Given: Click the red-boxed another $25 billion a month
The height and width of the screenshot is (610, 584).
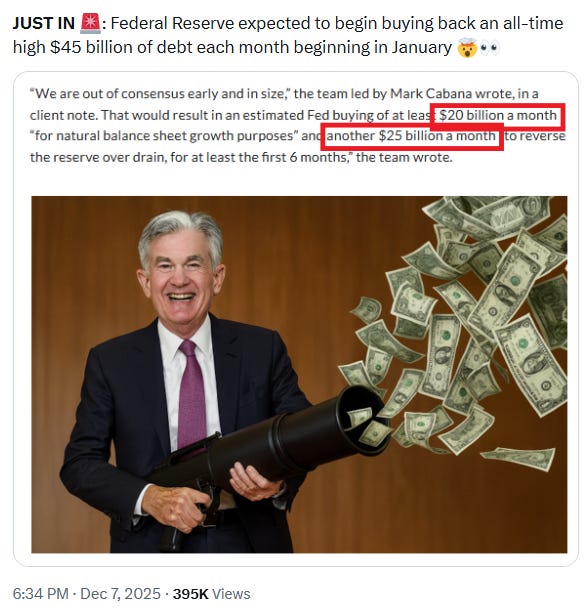Looking at the screenshot, I should 411,136.
